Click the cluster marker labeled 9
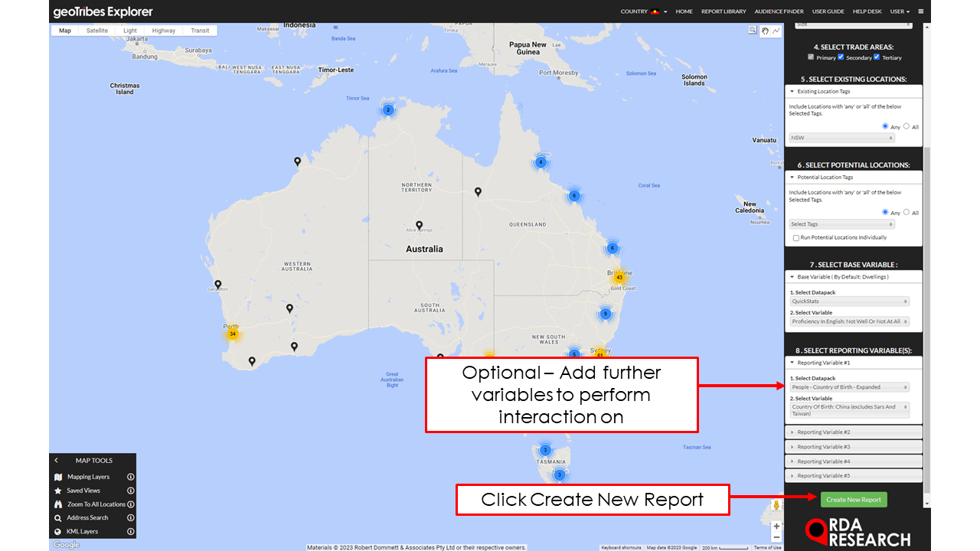980x551 pixels. [x=605, y=314]
